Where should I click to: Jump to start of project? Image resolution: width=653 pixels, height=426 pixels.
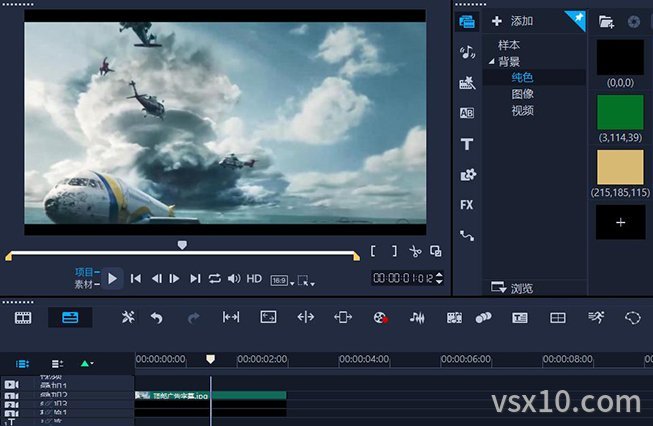(136, 279)
